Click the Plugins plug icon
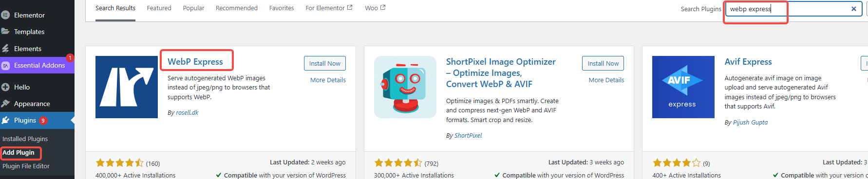The width and height of the screenshot is (868, 179). (5, 120)
